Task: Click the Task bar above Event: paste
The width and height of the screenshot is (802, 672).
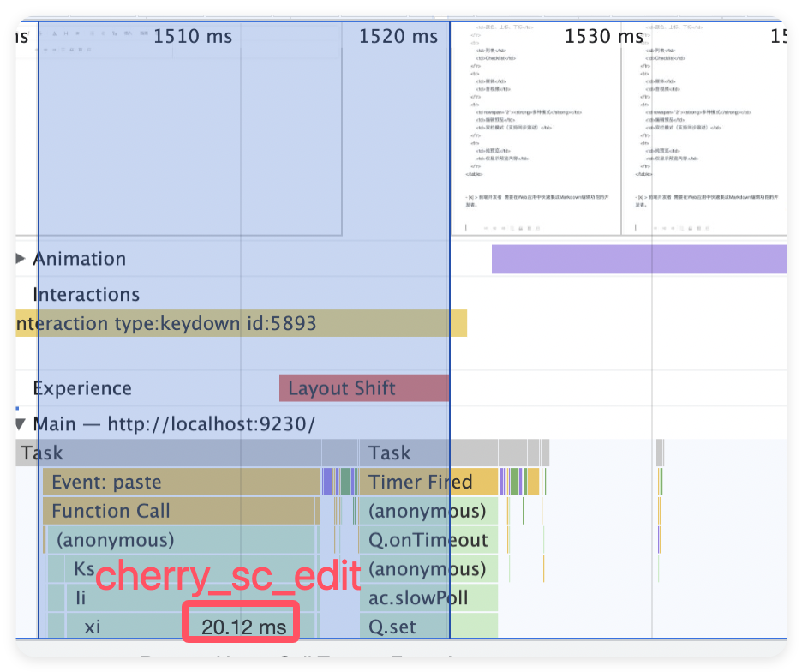Action: click(168, 453)
